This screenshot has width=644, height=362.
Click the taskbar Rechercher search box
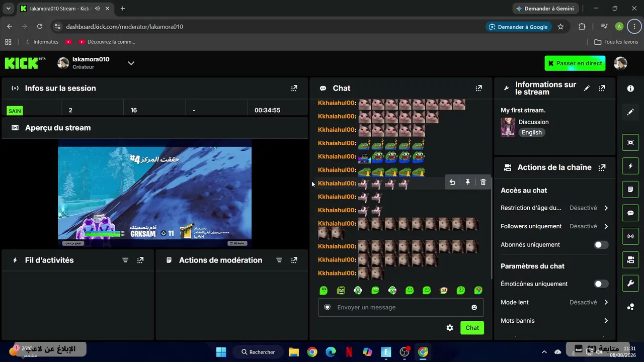pyautogui.click(x=259, y=352)
